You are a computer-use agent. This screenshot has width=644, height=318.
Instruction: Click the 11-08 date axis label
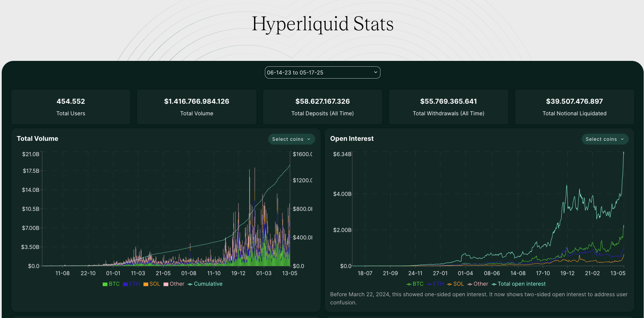coord(63,273)
